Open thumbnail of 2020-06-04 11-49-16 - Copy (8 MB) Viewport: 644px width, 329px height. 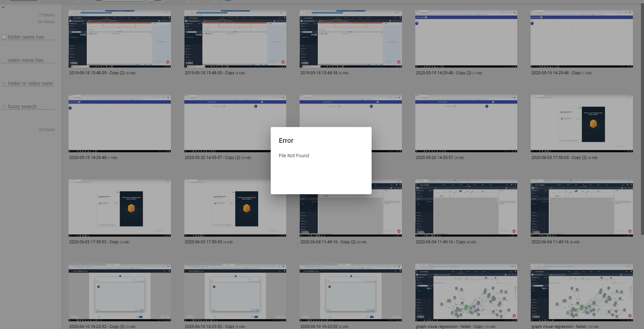click(x=466, y=208)
